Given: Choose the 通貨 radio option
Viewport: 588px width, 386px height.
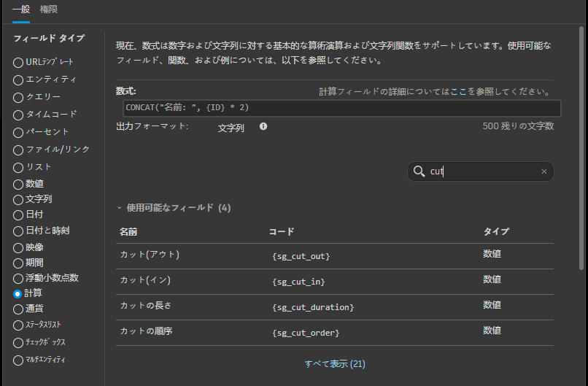Looking at the screenshot, I should [x=18, y=309].
